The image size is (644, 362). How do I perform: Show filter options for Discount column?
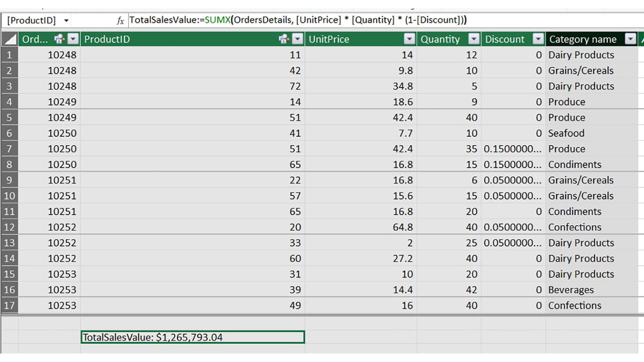pyautogui.click(x=538, y=39)
